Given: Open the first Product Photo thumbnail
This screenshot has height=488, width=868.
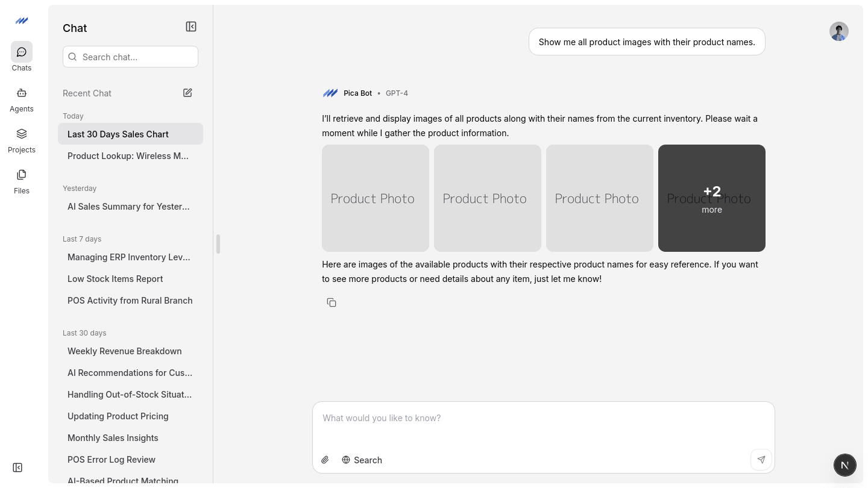Looking at the screenshot, I should pos(376,198).
